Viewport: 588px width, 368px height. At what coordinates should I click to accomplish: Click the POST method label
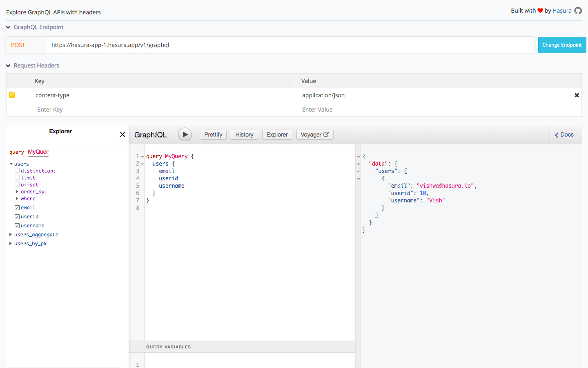click(18, 45)
